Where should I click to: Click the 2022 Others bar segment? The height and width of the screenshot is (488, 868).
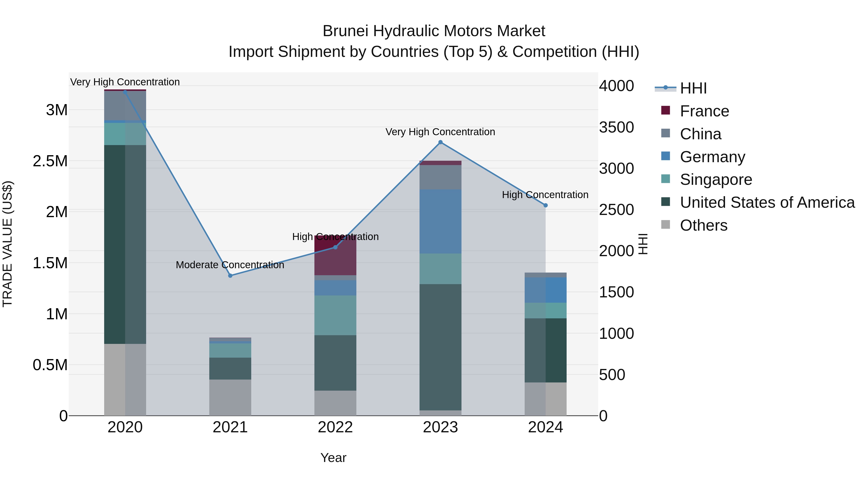click(335, 403)
